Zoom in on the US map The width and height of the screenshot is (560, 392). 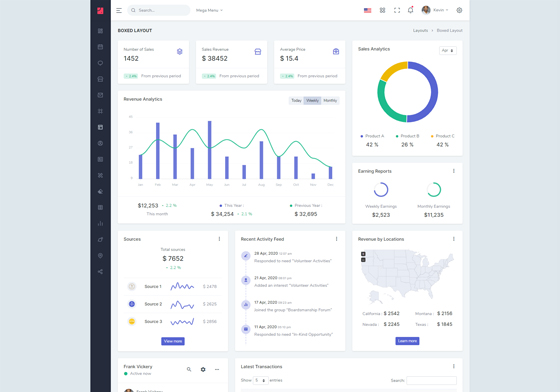click(x=363, y=254)
